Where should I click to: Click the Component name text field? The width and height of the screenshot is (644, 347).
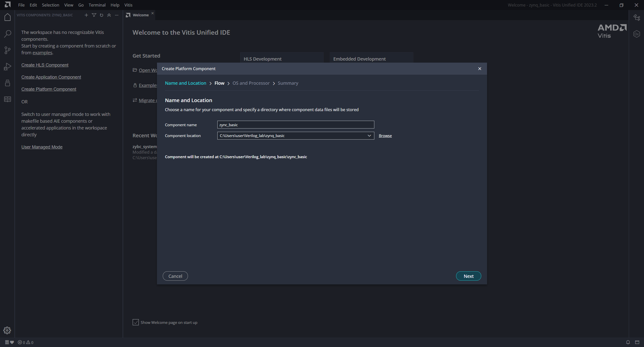(x=295, y=125)
